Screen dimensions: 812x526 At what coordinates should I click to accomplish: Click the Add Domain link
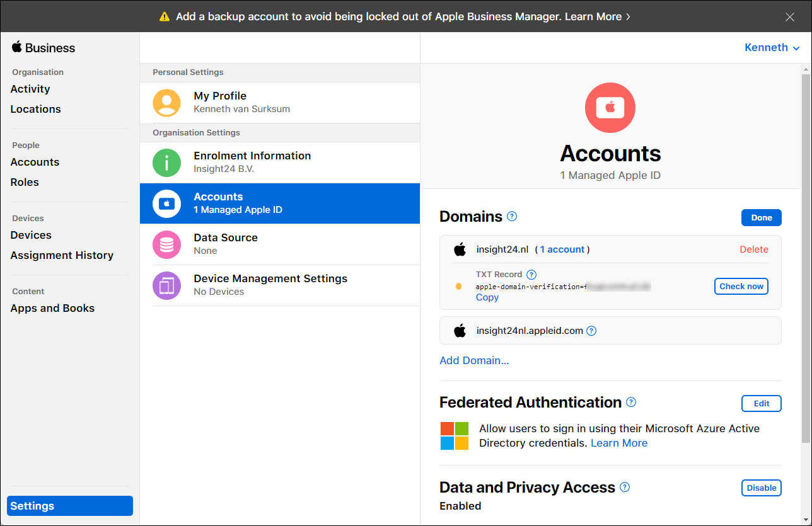coord(474,360)
